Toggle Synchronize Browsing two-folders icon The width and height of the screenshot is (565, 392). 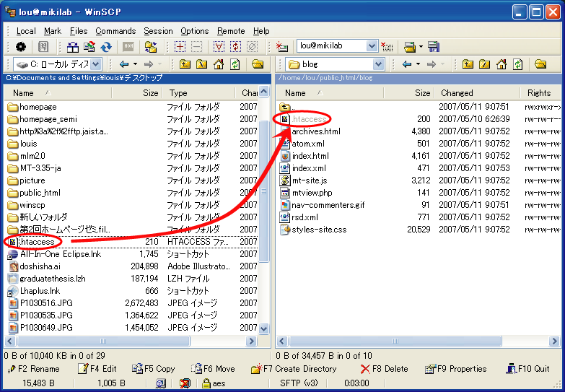(x=151, y=46)
